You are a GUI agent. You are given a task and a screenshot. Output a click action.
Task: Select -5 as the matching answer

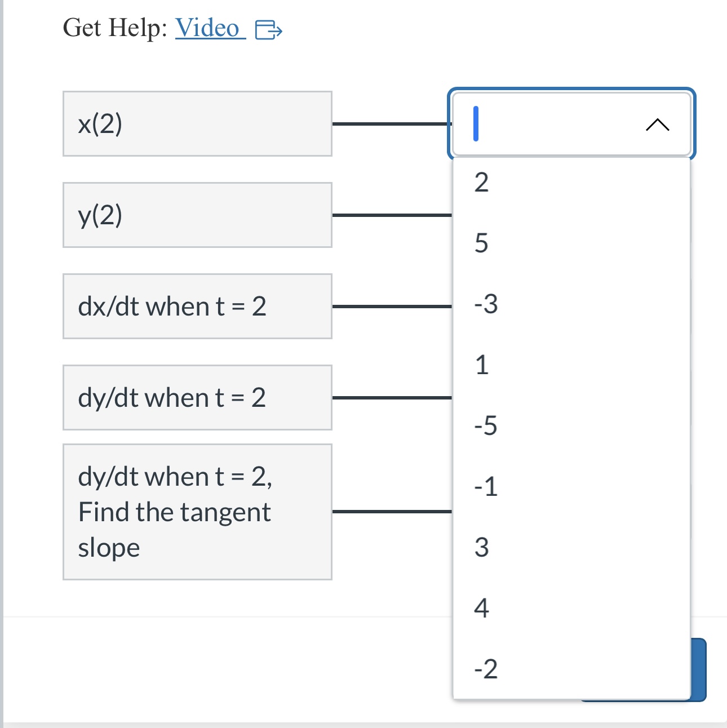coord(486,427)
